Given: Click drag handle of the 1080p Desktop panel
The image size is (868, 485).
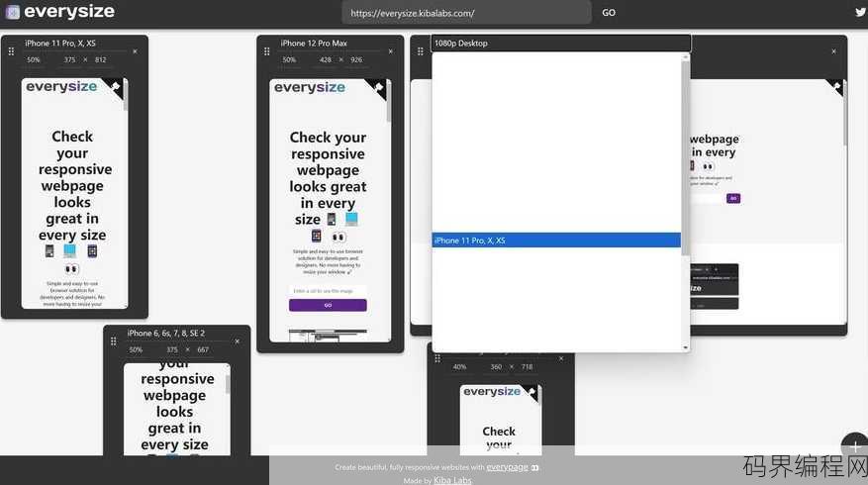Looking at the screenshot, I should tap(421, 51).
